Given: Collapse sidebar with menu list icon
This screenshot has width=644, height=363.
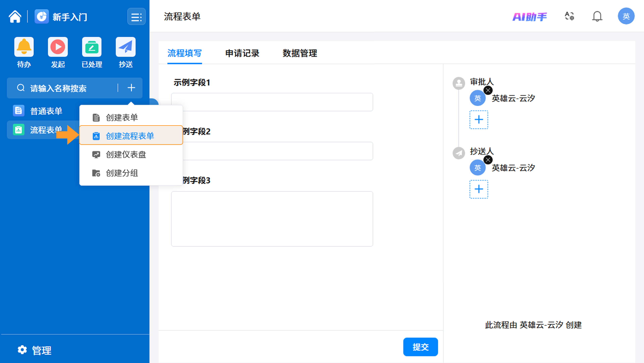Looking at the screenshot, I should click(x=136, y=17).
